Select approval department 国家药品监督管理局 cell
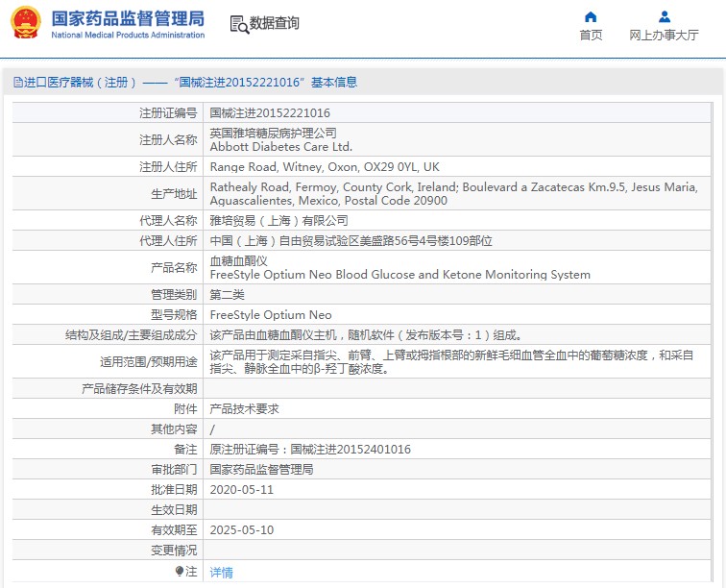Viewport: 726px width, 588px height. [261, 470]
